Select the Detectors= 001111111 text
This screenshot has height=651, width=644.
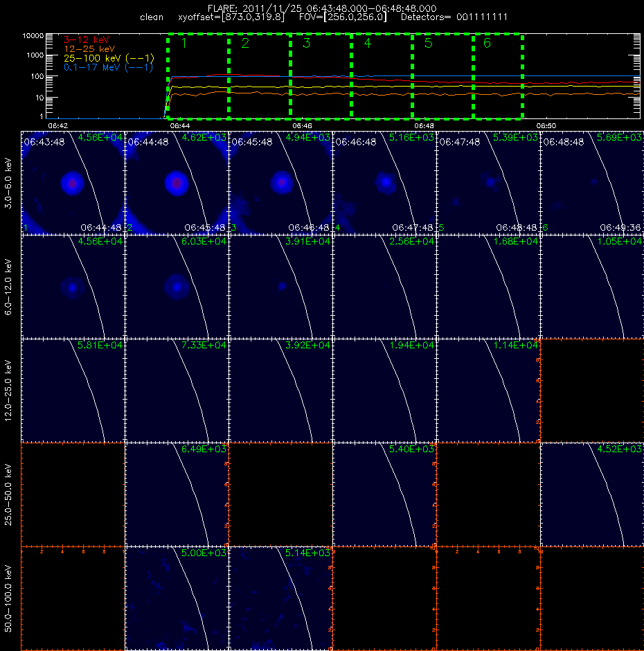(x=454, y=17)
